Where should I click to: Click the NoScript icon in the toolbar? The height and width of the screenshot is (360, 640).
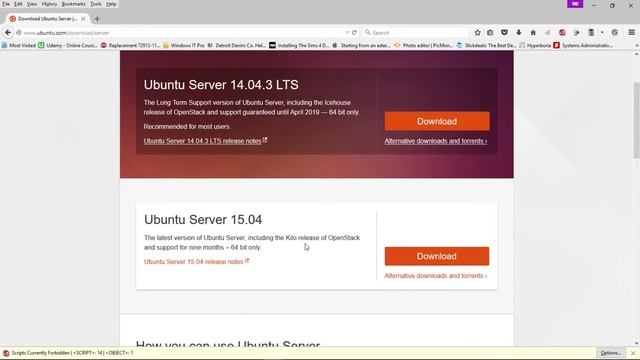[562, 33]
